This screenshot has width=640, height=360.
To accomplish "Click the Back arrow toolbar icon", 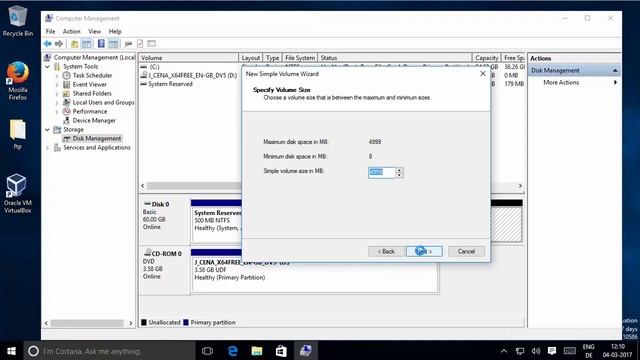I will (48, 44).
